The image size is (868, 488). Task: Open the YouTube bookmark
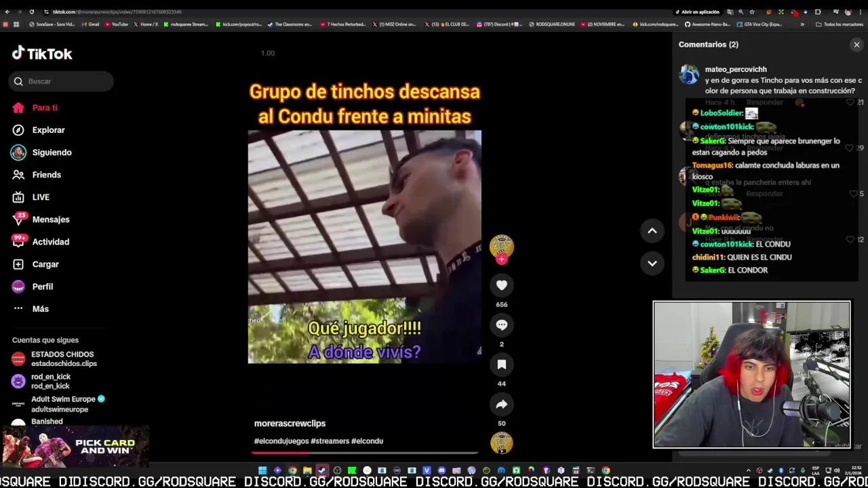coord(117,24)
